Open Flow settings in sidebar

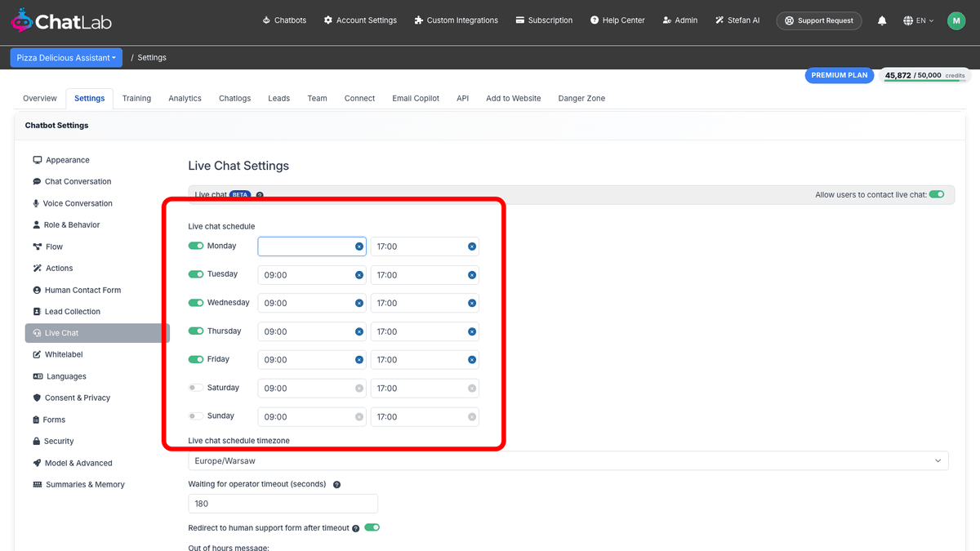[48, 247]
